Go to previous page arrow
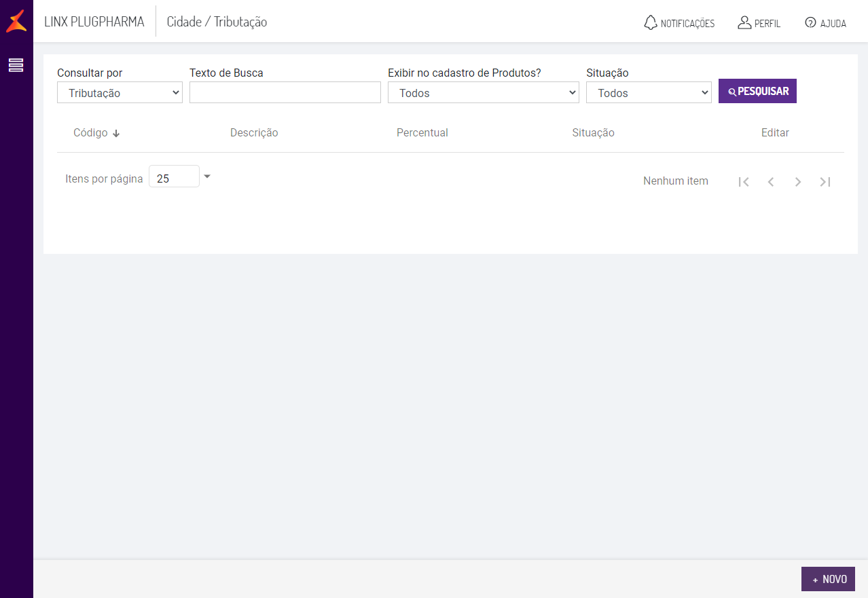 pos(771,182)
